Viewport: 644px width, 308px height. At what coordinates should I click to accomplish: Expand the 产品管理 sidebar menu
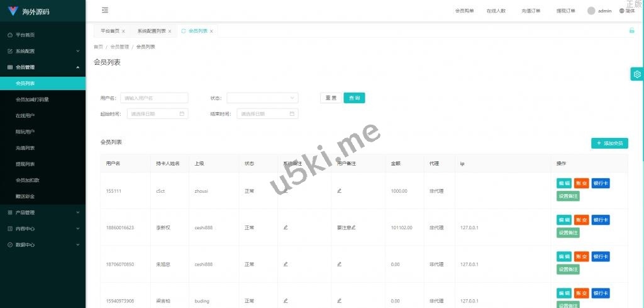click(x=42, y=212)
